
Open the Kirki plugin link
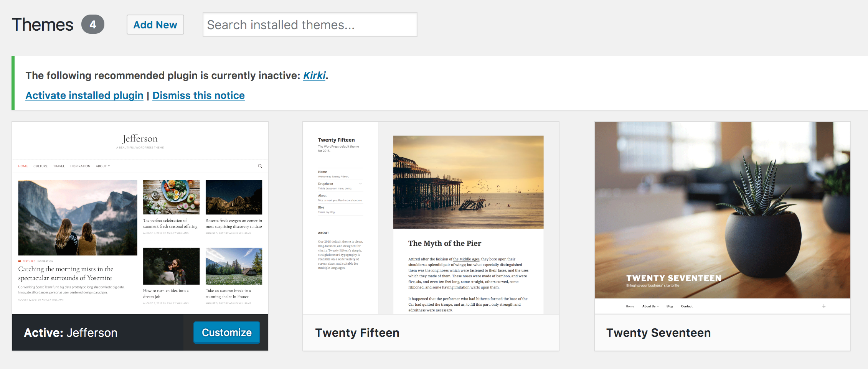click(x=314, y=76)
